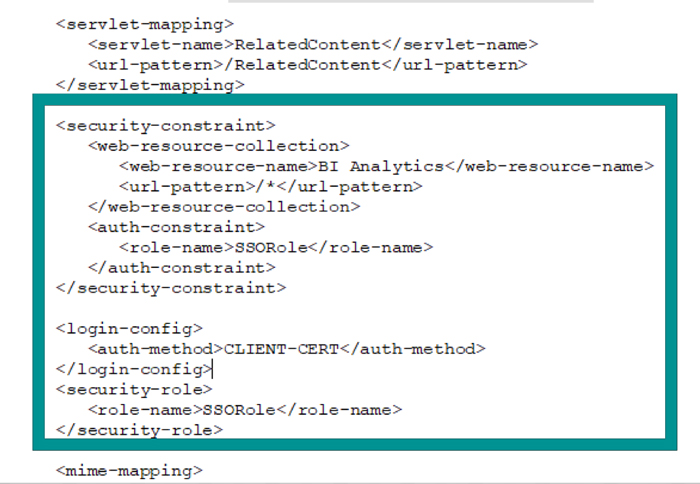Click the closing security-role tag
This screenshot has height=484, width=700.
coord(139,430)
